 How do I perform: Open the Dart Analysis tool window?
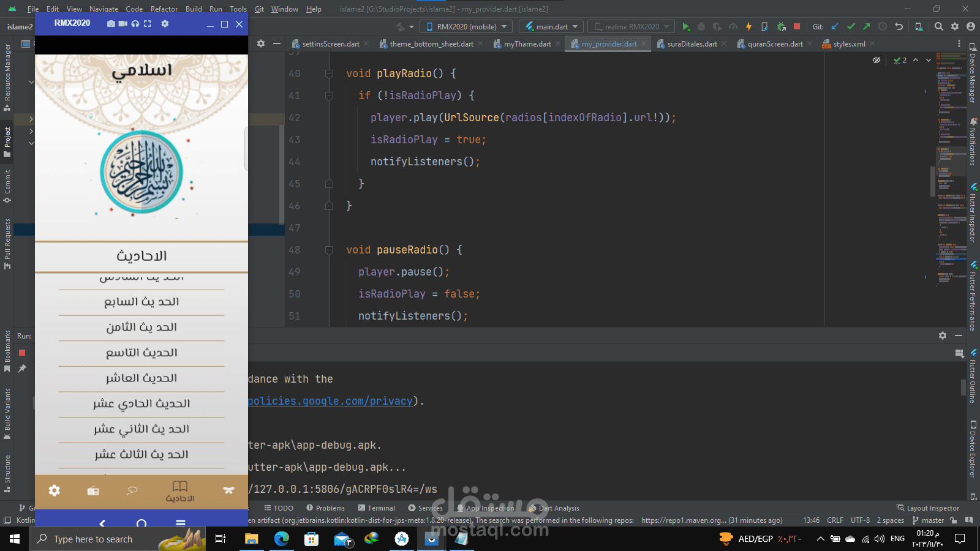pyautogui.click(x=554, y=508)
